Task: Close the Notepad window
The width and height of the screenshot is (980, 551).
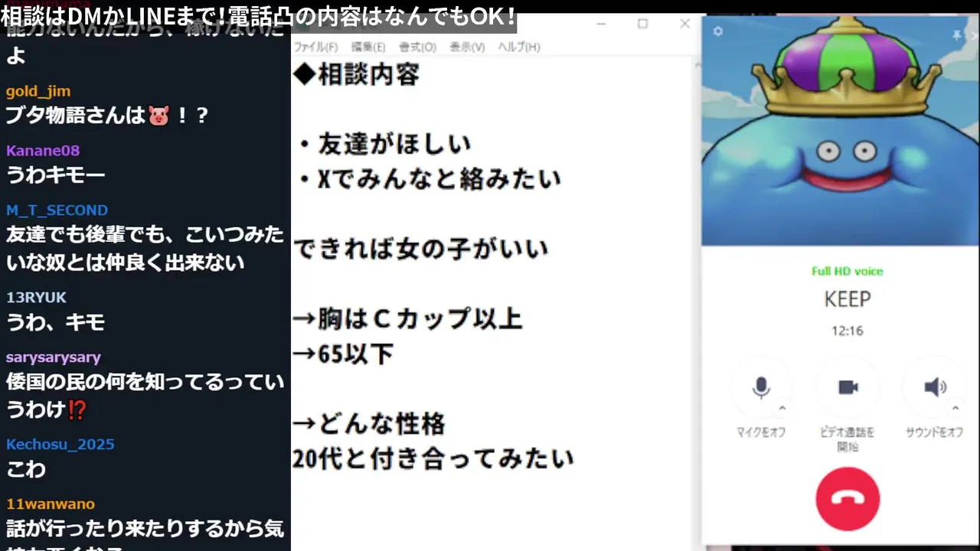Action: tap(684, 24)
